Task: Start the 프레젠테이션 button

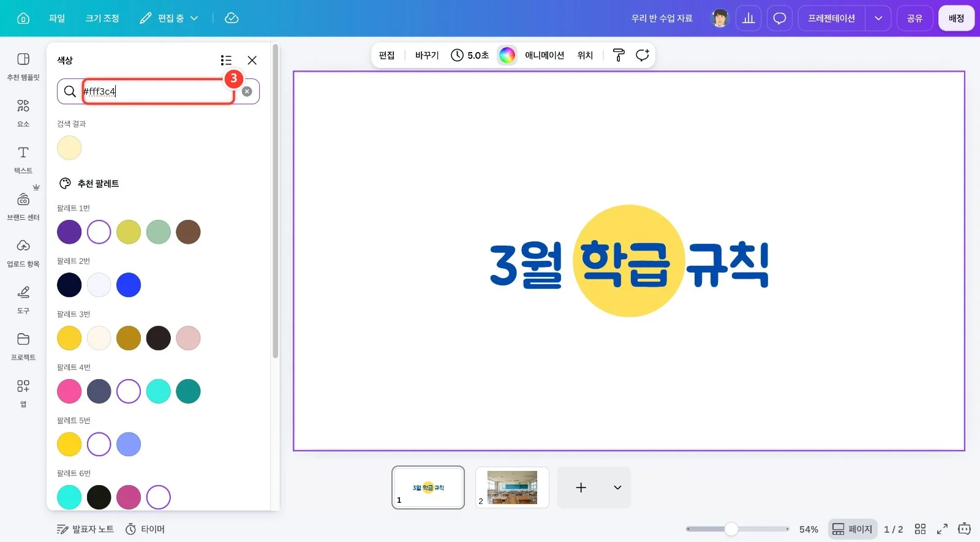Action: pos(831,18)
